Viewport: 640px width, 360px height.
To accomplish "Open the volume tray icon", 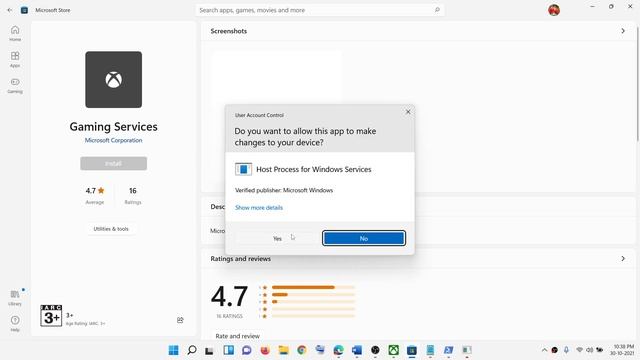I will (589, 350).
